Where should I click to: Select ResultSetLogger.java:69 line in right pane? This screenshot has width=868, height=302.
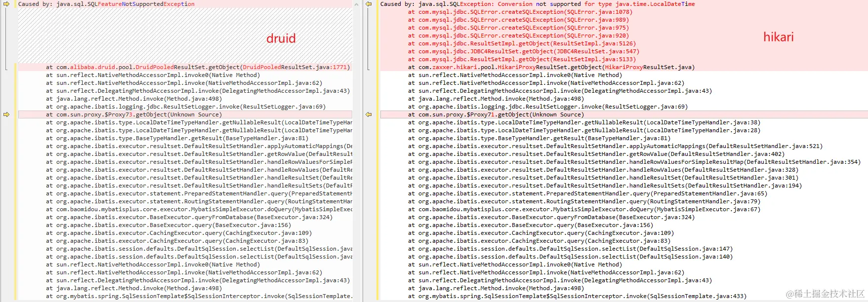(547, 107)
